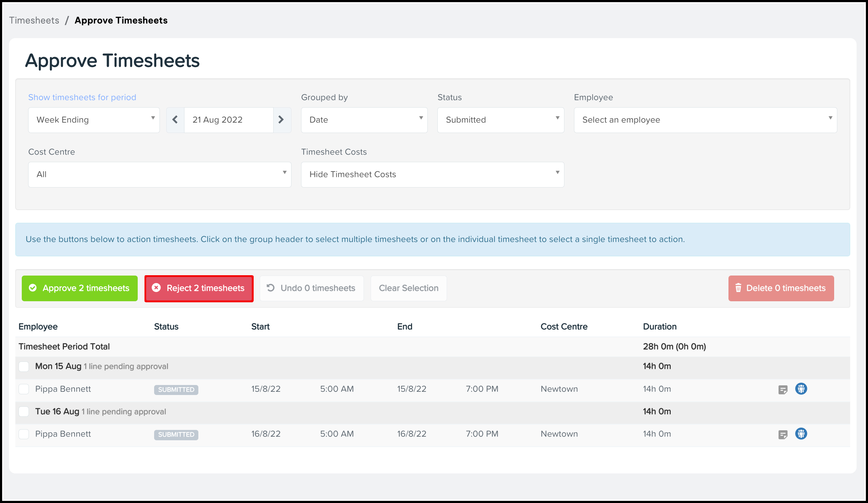Click the Clear Selection button
This screenshot has height=503, width=868.
click(408, 288)
